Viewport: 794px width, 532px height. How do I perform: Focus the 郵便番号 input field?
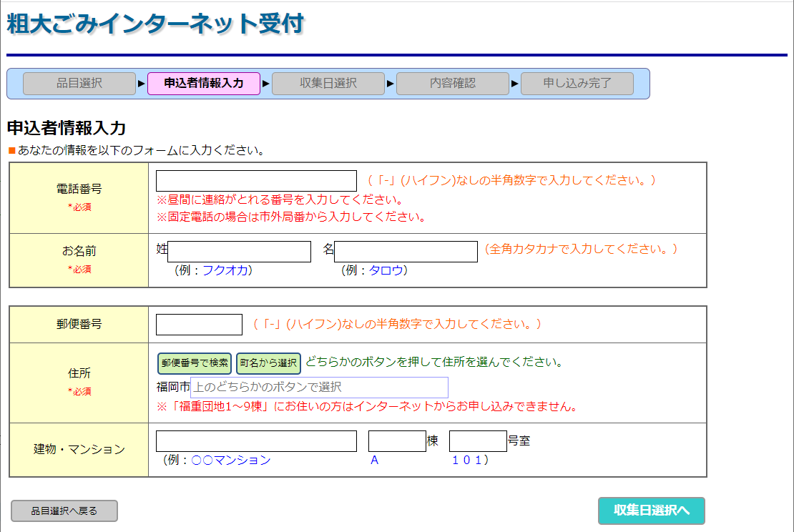199,325
